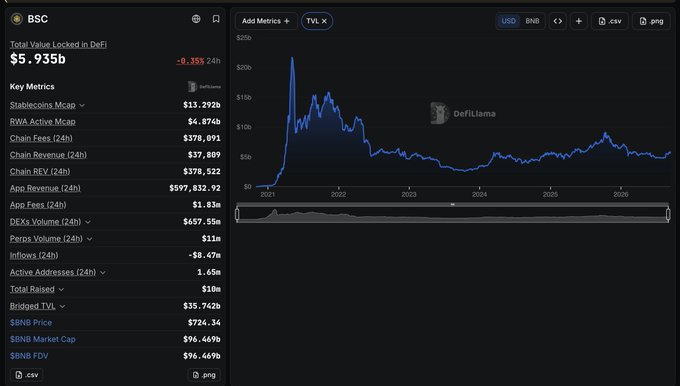The image size is (680, 386).
Task: Download chart image as .png above chart
Action: click(651, 21)
